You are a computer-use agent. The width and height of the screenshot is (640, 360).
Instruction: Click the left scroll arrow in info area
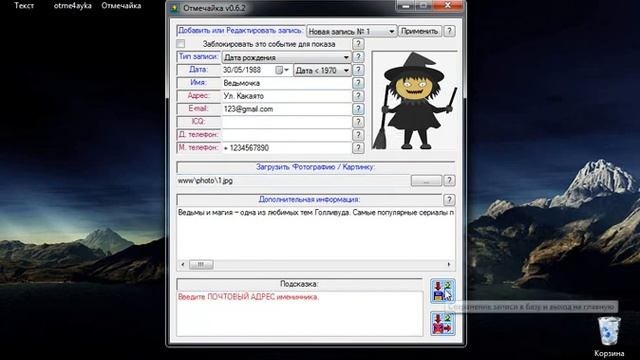point(182,264)
